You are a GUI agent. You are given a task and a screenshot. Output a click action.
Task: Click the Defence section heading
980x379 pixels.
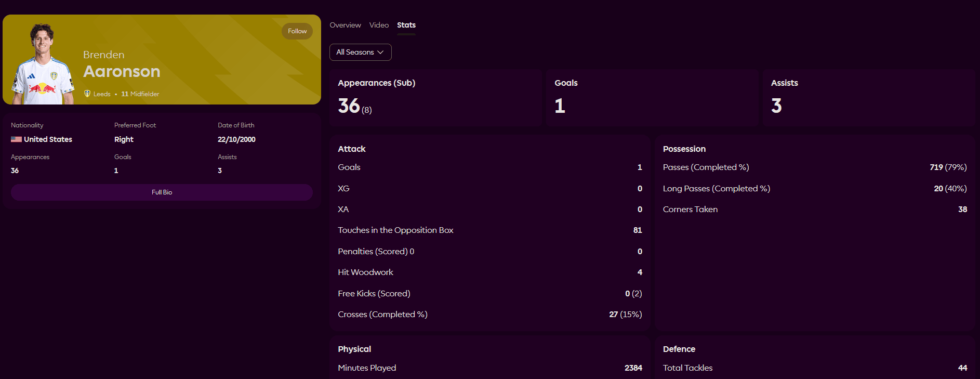pyautogui.click(x=679, y=349)
